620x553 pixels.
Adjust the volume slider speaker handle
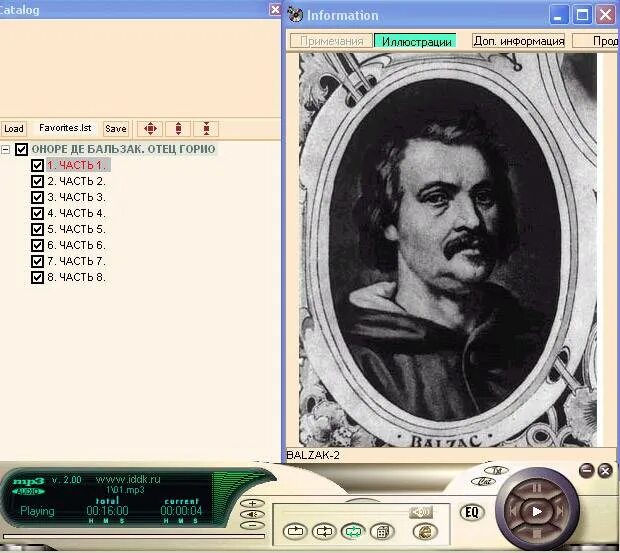tap(421, 512)
